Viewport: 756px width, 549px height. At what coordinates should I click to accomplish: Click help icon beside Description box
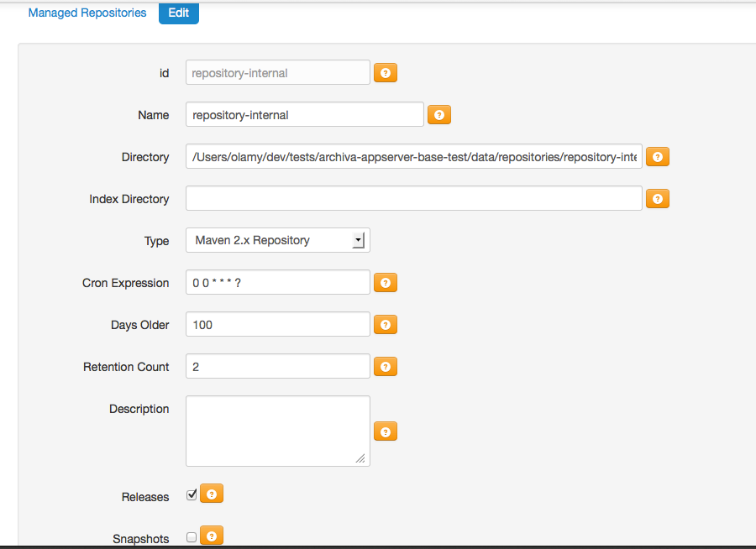pos(385,431)
